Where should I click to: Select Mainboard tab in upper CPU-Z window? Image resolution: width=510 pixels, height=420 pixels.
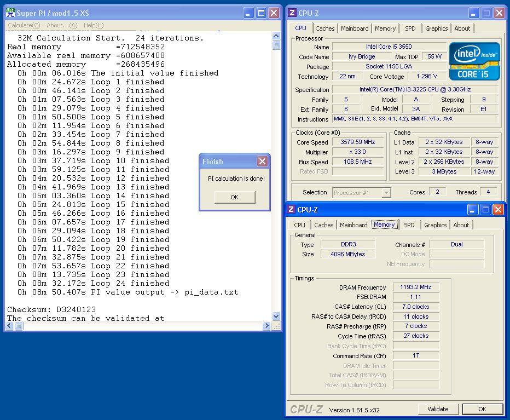click(x=355, y=28)
